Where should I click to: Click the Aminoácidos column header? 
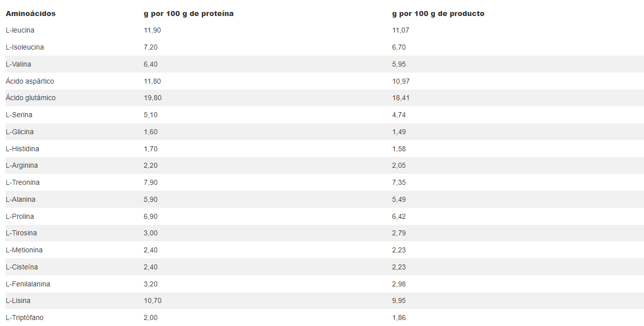coord(31,14)
